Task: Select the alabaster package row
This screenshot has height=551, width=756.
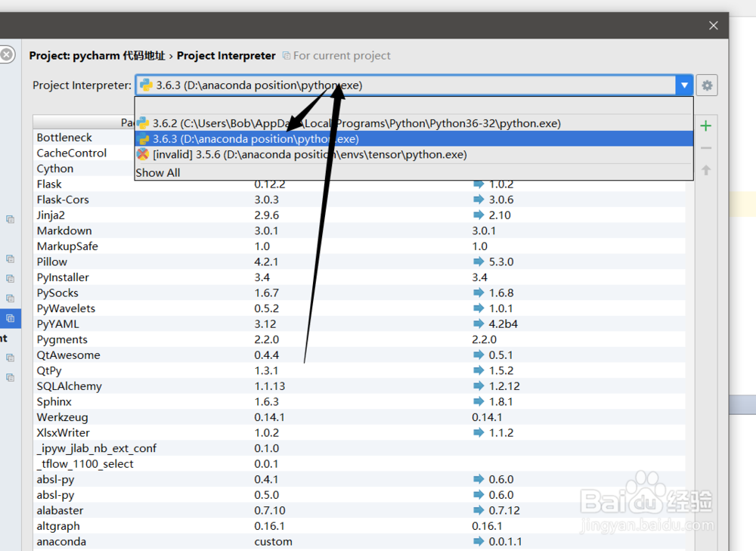Action: point(359,510)
